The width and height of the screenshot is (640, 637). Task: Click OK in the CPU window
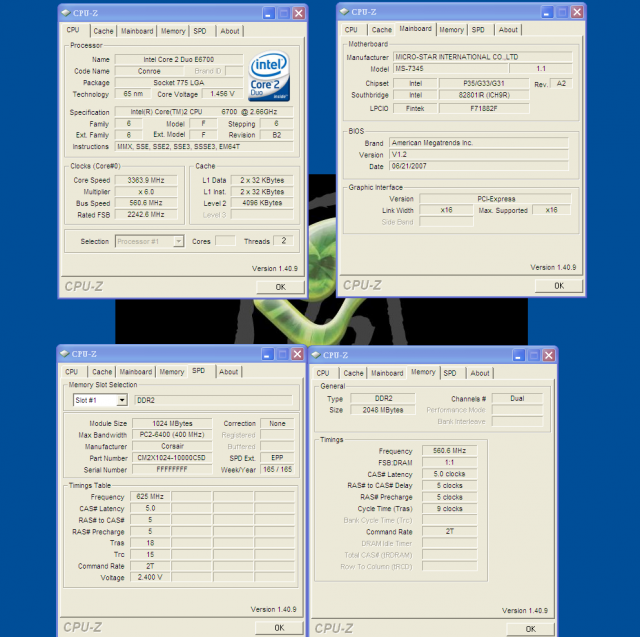pos(280,287)
